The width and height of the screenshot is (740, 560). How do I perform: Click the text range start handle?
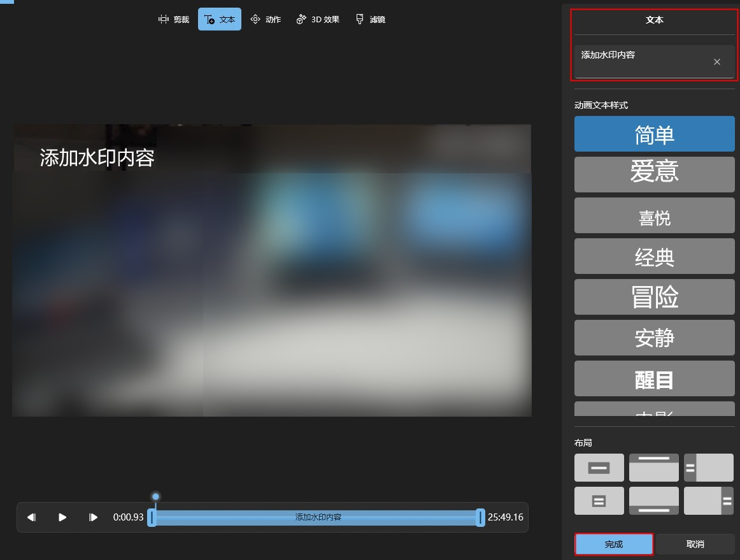[152, 517]
